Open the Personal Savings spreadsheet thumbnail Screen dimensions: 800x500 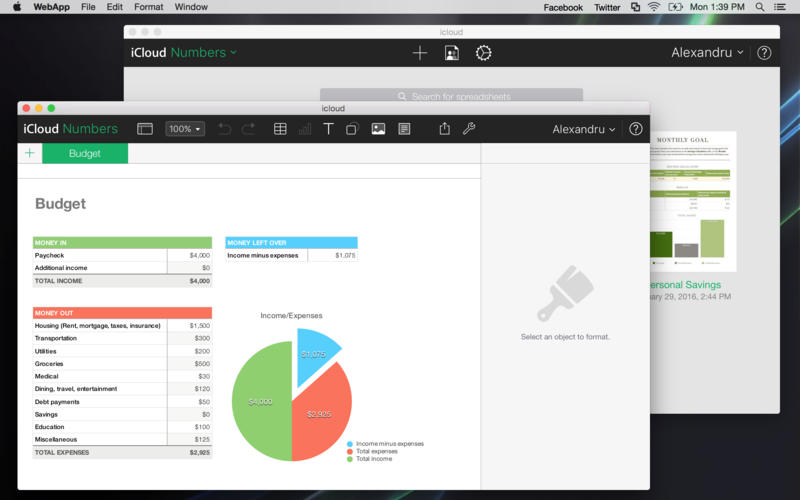(x=693, y=202)
